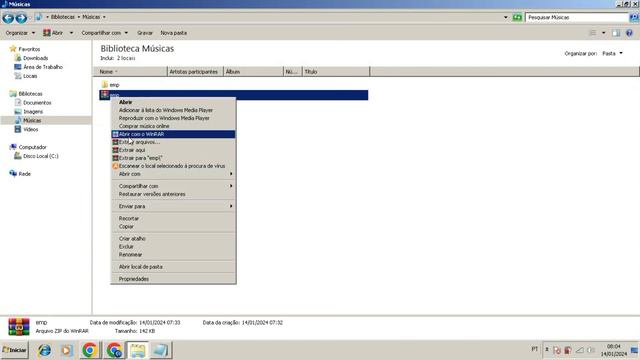Open Google Chrome from the taskbar

[x=90, y=350]
